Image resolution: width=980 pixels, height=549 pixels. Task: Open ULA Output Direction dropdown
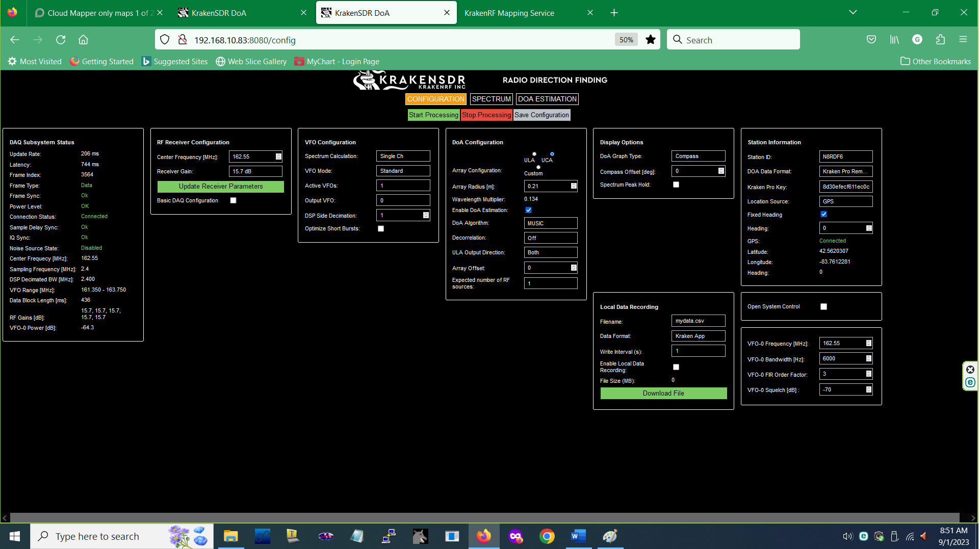tap(551, 252)
